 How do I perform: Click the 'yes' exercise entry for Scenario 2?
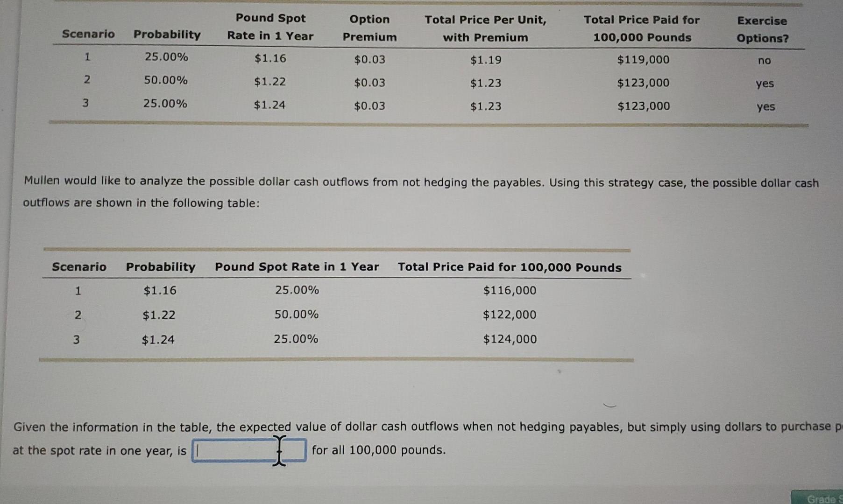[765, 84]
